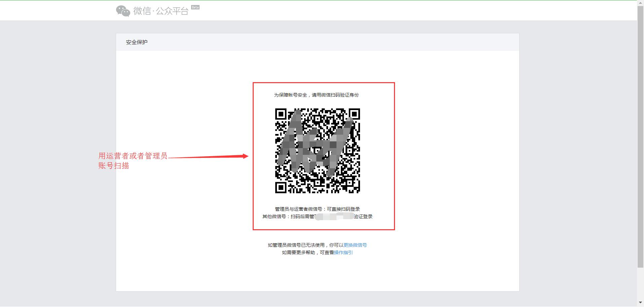Click the QR code image for verification
Viewport: 644px width, 307px height.
318,151
